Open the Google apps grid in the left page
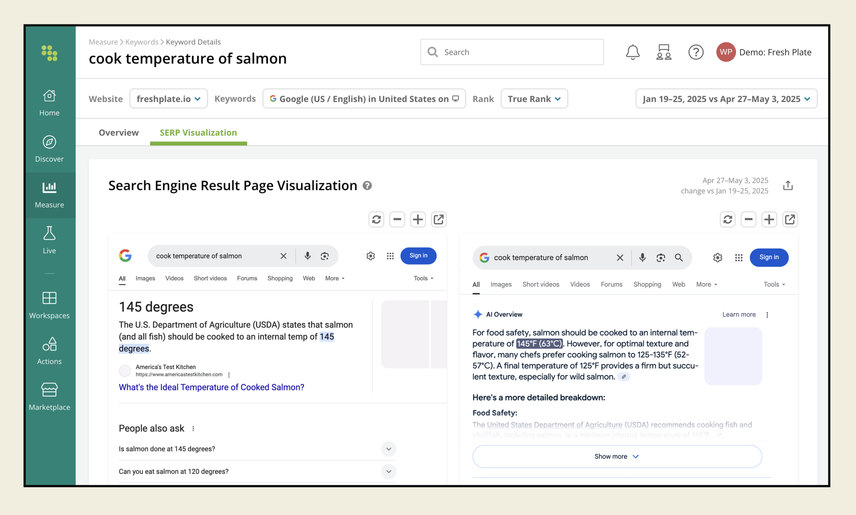856x515 pixels. pos(390,256)
